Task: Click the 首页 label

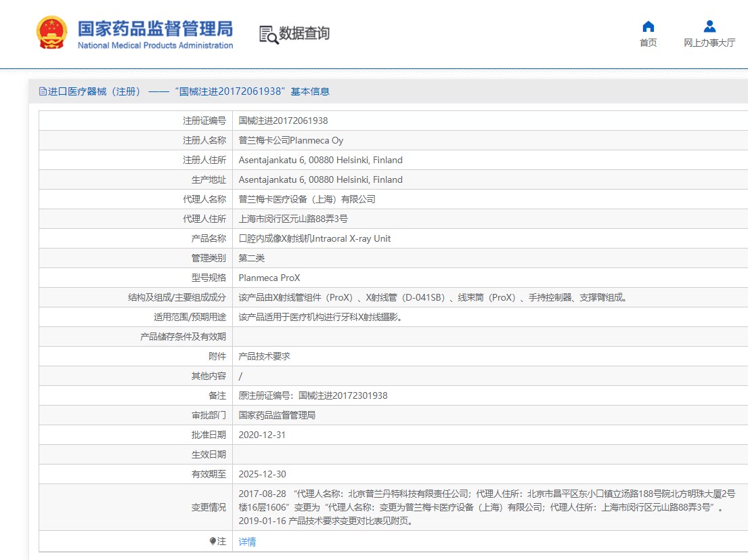Action: tap(648, 43)
